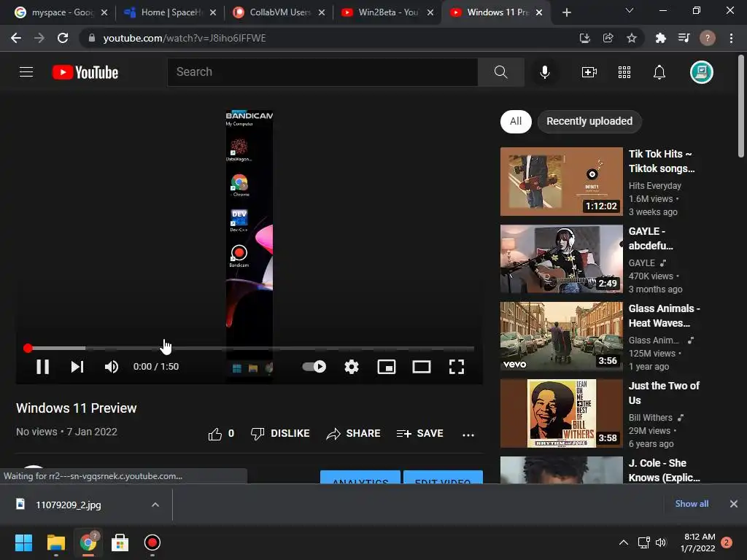747x560 pixels.
Task: Open the Bill Withers channel name
Action: point(650,418)
